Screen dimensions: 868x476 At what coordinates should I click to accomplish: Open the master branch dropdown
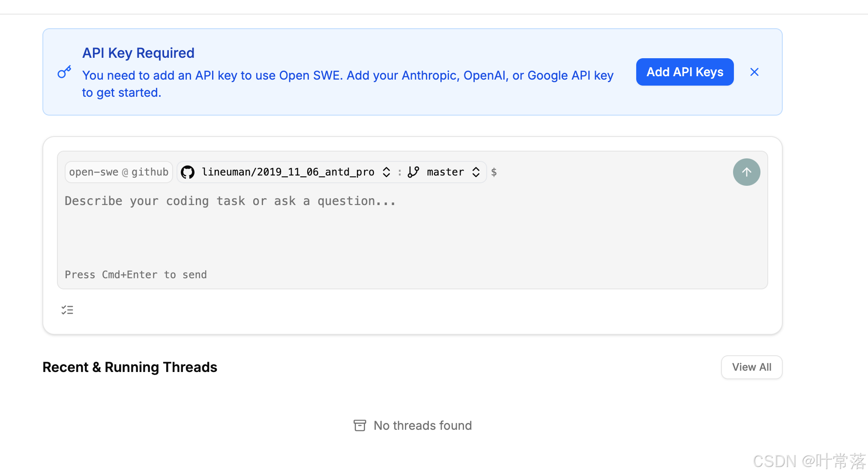pyautogui.click(x=446, y=172)
